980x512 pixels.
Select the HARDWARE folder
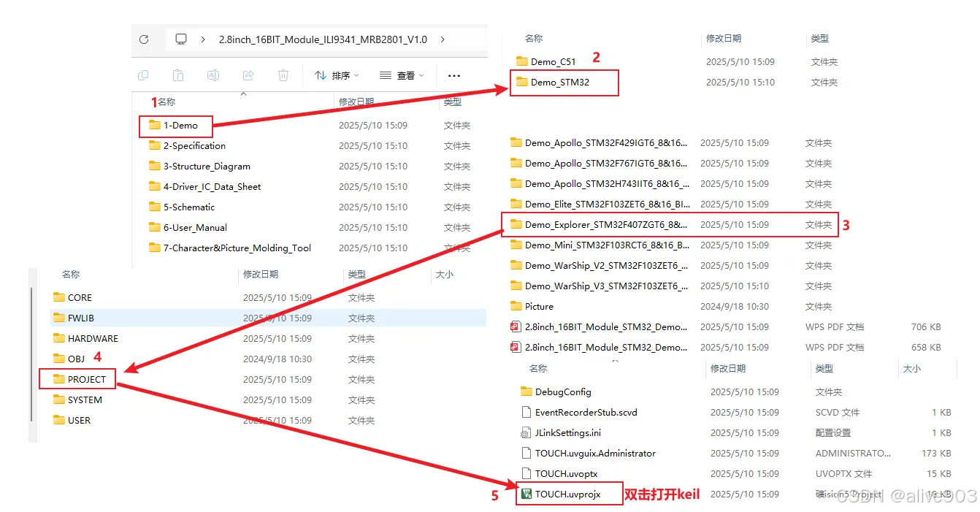pos(85,339)
